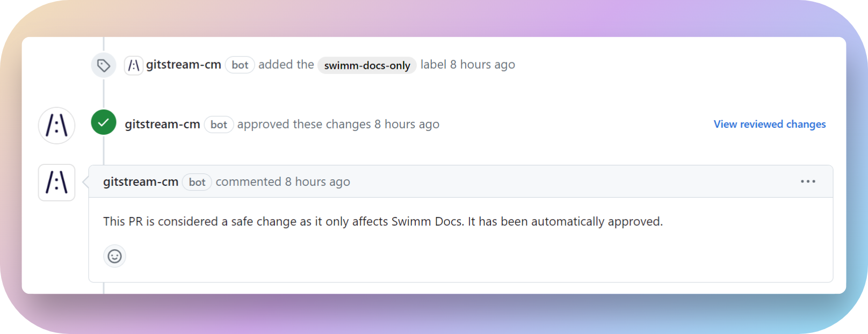868x334 pixels.
Task: Click the small gitstream-cm avatar beside label event
Action: [x=134, y=66]
